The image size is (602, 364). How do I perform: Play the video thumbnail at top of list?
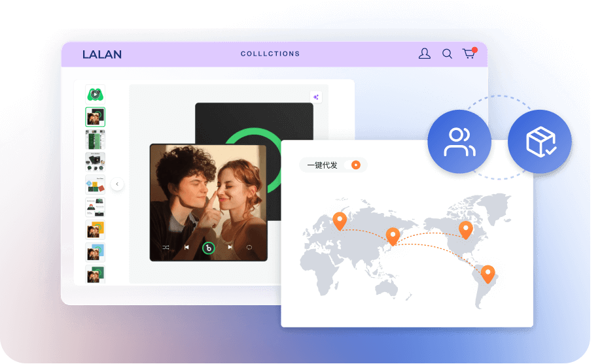[x=95, y=94]
